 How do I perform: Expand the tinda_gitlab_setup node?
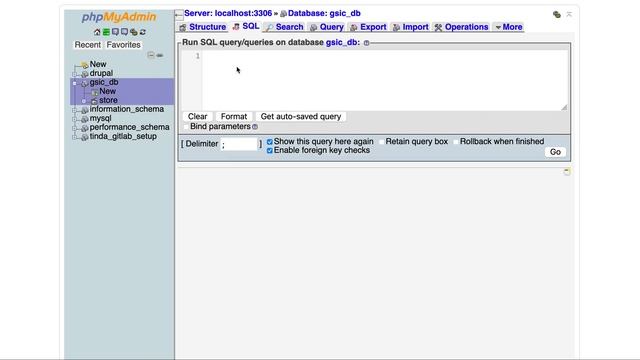[x=75, y=137]
